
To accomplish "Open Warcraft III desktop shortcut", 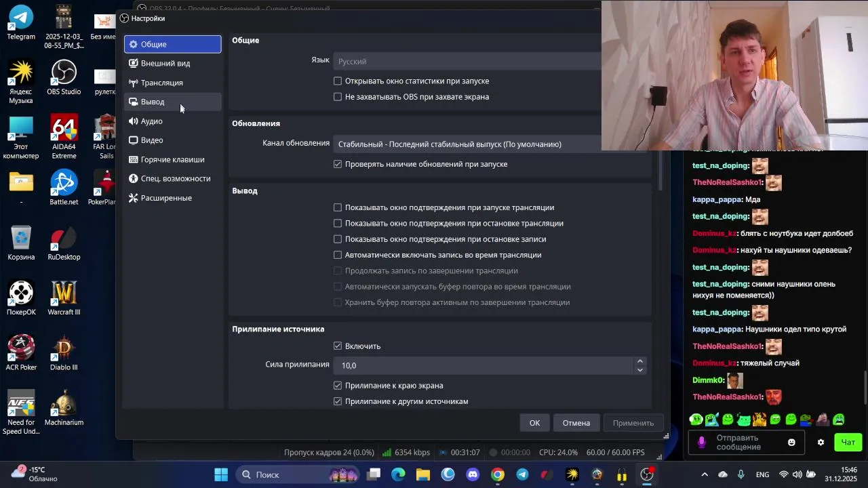I will point(64,298).
